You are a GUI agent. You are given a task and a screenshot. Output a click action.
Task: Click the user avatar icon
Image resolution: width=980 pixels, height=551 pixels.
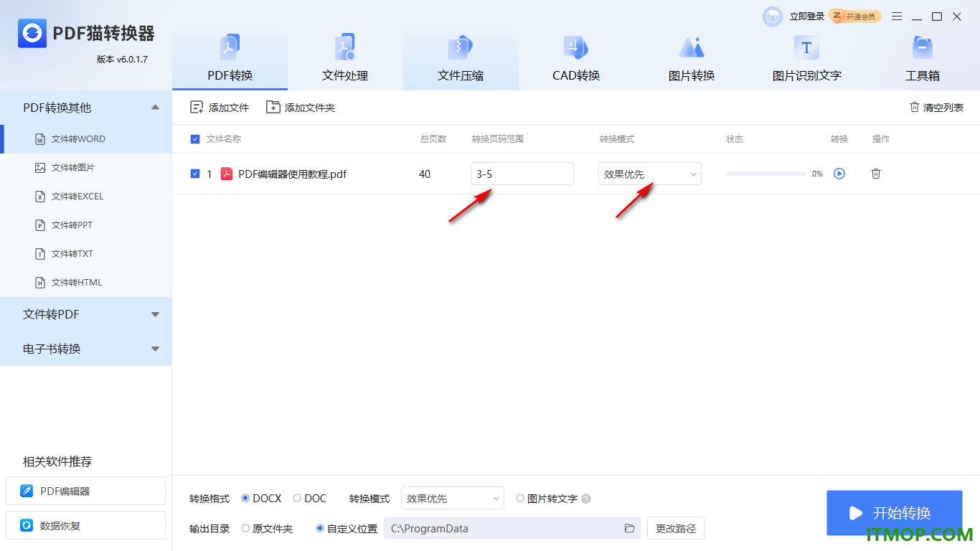[x=773, y=17]
